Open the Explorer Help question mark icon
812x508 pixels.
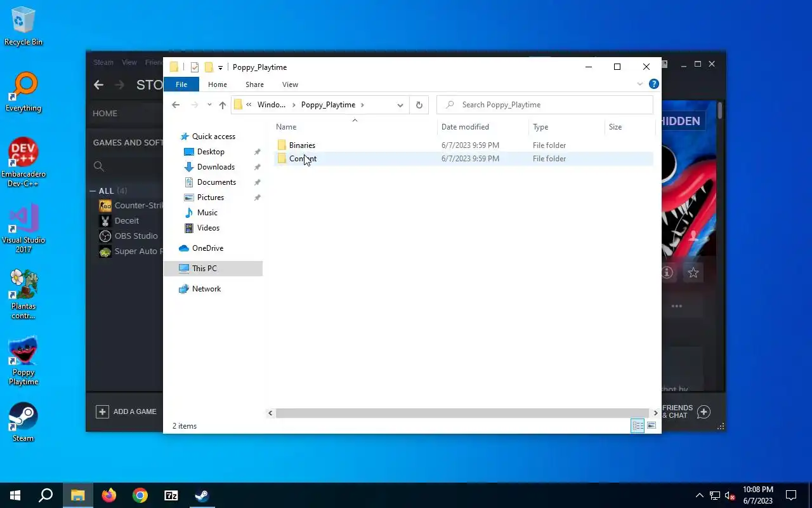654,84
